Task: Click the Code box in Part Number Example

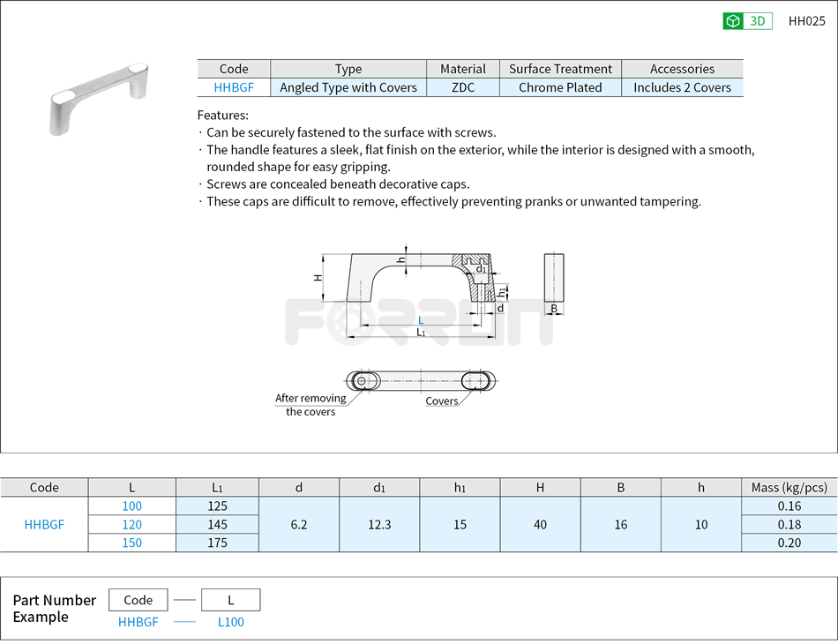Action: coord(138,599)
